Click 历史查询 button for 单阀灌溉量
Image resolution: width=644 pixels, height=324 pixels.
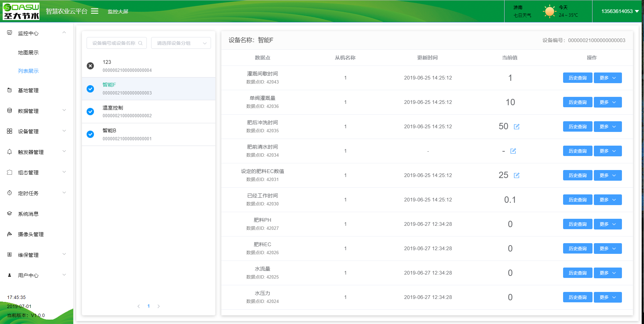577,102
